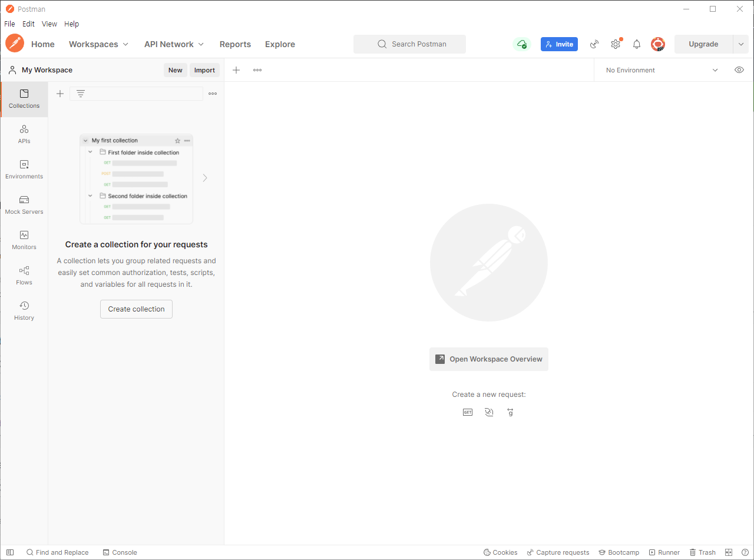Open the Flows sidebar section
The height and width of the screenshot is (560, 754).
click(x=24, y=276)
